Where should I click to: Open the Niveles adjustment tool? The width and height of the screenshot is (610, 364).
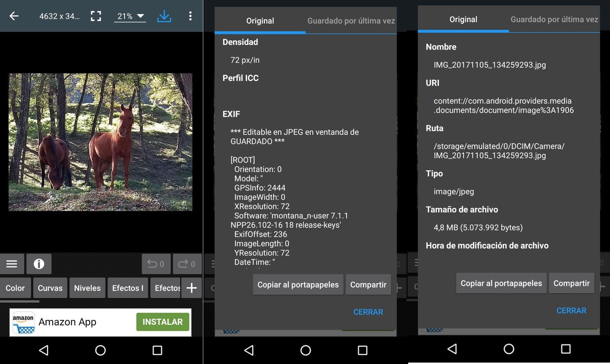(87, 288)
